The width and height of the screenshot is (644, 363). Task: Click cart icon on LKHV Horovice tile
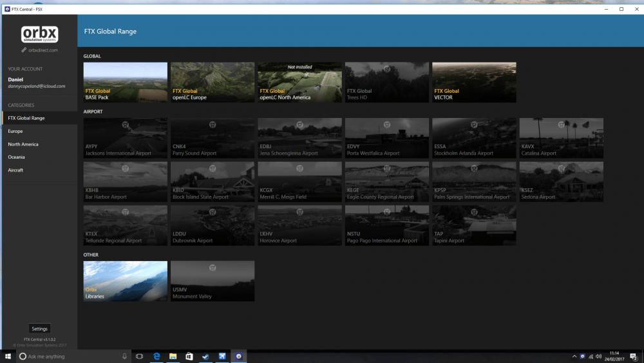point(300,212)
